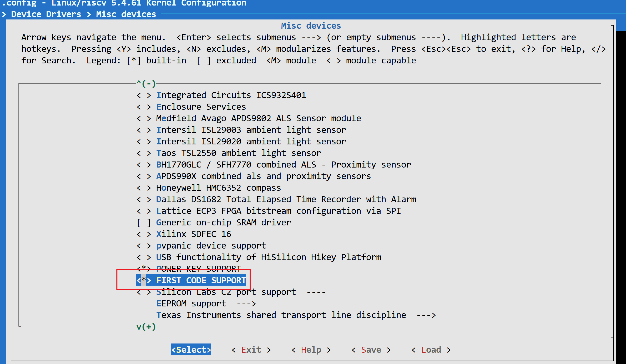
Task: Select Honeywell HMC6352 compass entry
Action: click(x=218, y=188)
